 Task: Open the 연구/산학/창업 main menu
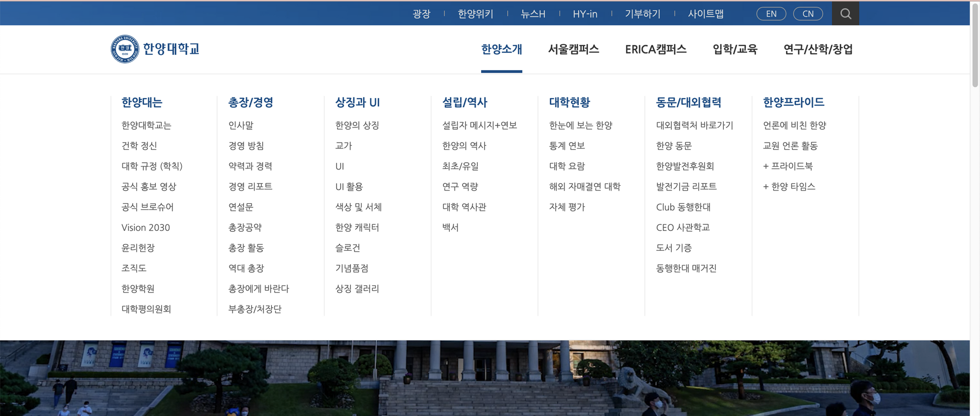coord(818,49)
